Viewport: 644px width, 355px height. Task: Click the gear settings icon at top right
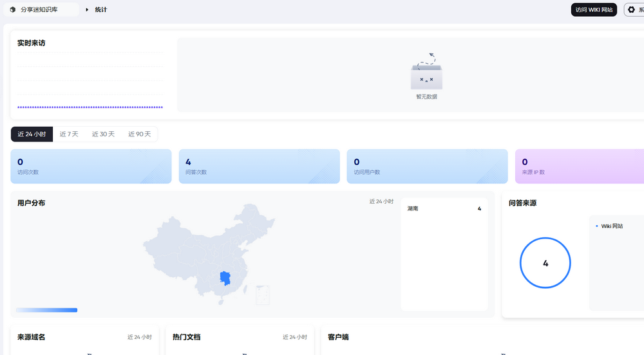(x=631, y=10)
